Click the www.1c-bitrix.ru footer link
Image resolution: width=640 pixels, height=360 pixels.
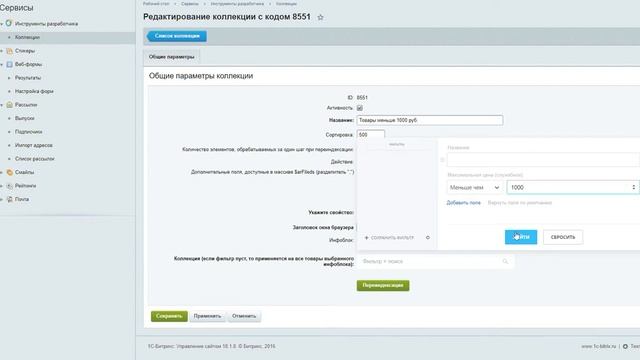coord(599,346)
